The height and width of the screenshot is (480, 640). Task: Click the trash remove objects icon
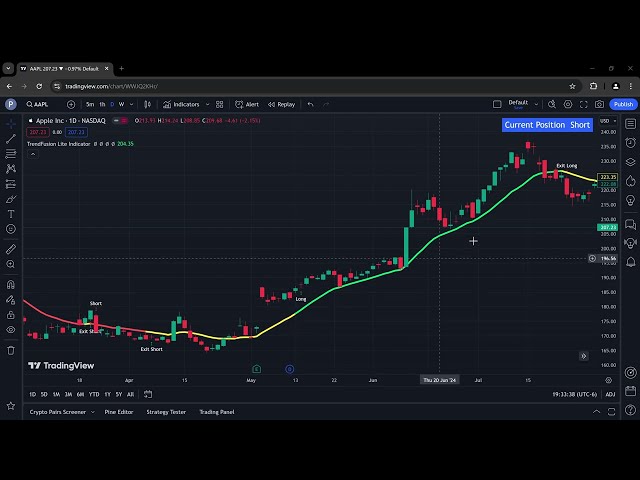pyautogui.click(x=11, y=350)
